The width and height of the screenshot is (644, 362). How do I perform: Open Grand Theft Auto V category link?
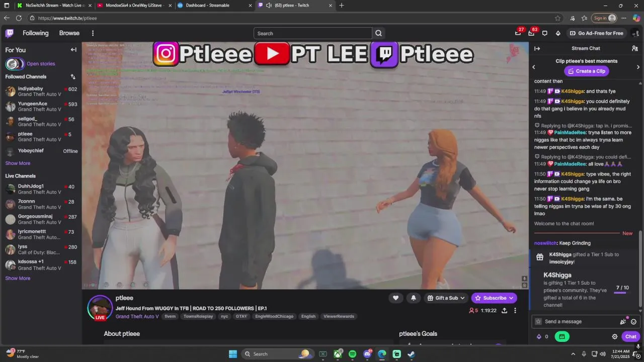pos(137,317)
